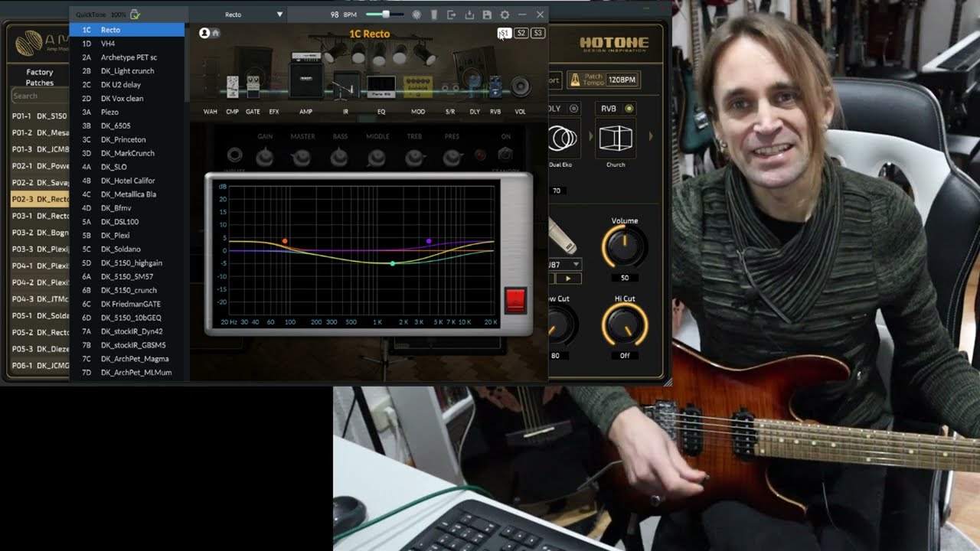This screenshot has height=551, width=980.
Task: Click the home icon beside the profile
Action: point(216,33)
